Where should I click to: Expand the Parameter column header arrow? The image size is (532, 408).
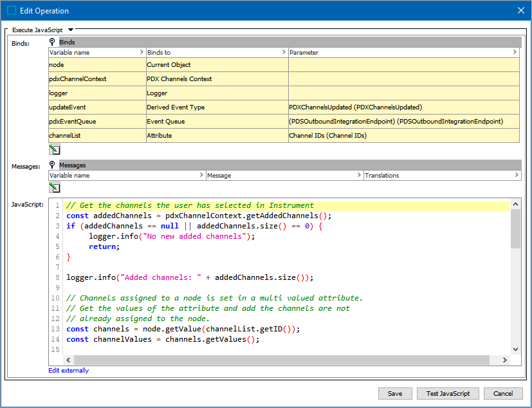tap(515, 52)
